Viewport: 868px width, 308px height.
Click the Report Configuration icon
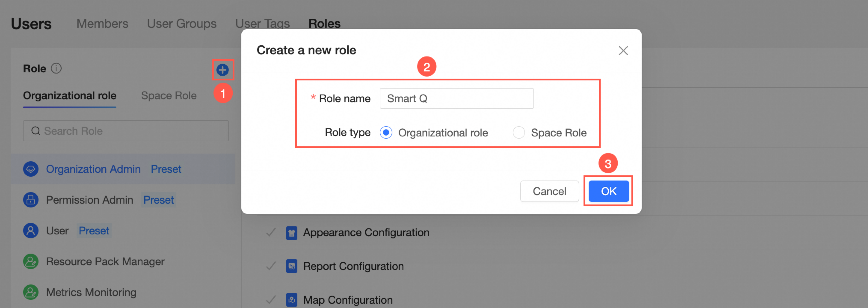(x=292, y=266)
